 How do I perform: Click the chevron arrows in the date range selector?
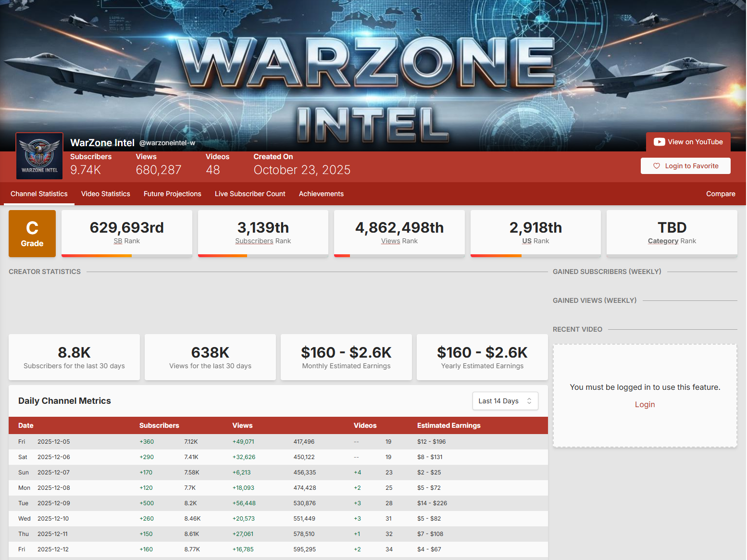[529, 401]
